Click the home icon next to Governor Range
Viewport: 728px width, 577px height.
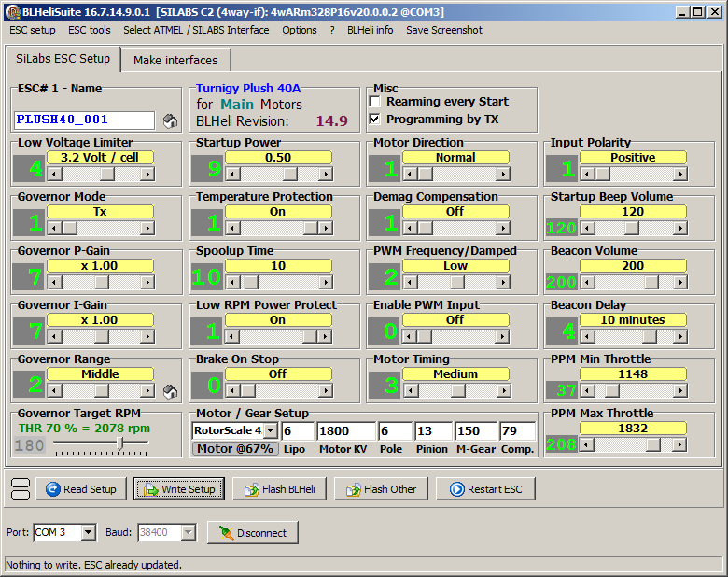pyautogui.click(x=170, y=391)
